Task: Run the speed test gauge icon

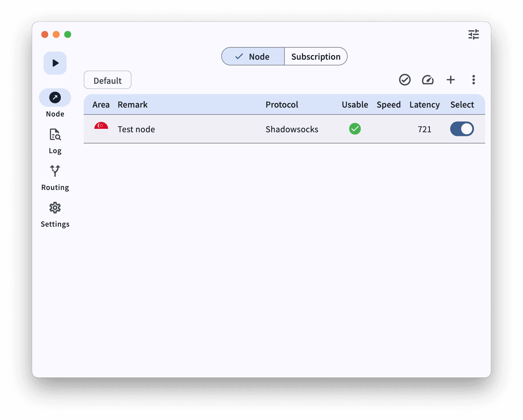Action: point(428,80)
